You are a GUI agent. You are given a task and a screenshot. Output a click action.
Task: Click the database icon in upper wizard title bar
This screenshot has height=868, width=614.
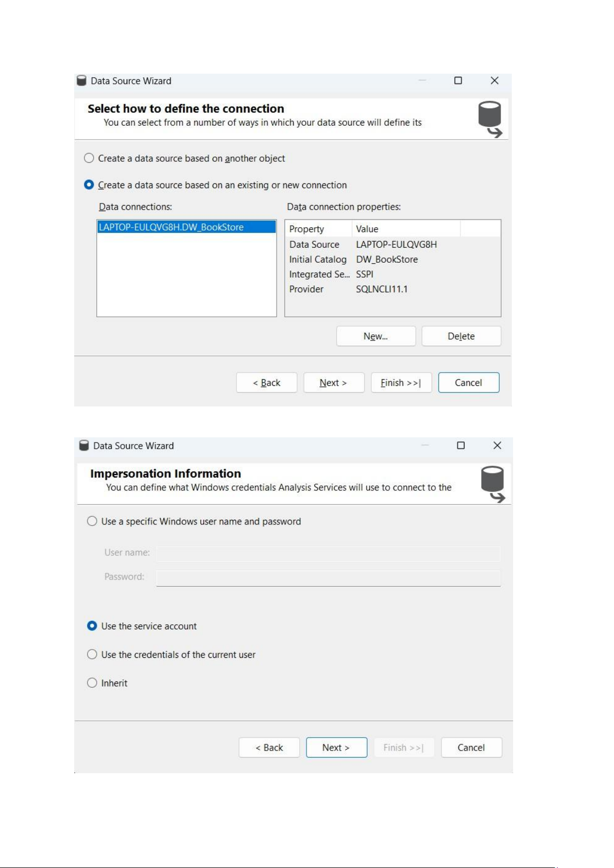pos(81,81)
